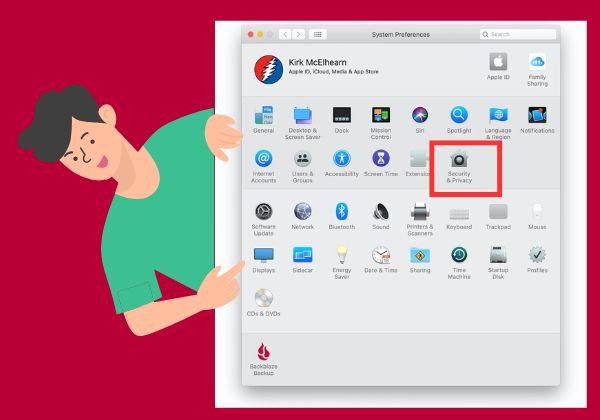The width and height of the screenshot is (600, 420).
Task: Open Mouse preferences pane
Action: click(537, 216)
